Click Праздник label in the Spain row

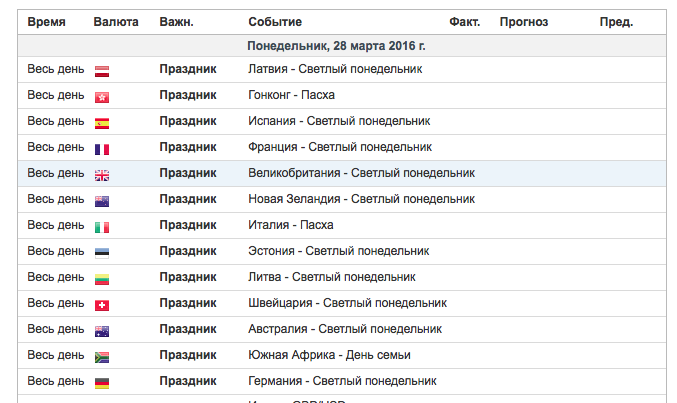pos(188,121)
